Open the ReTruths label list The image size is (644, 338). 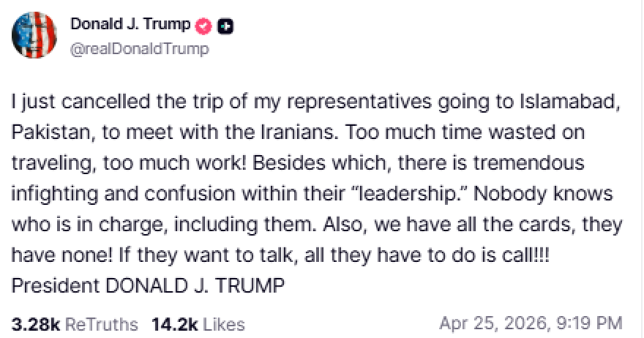[x=100, y=323]
